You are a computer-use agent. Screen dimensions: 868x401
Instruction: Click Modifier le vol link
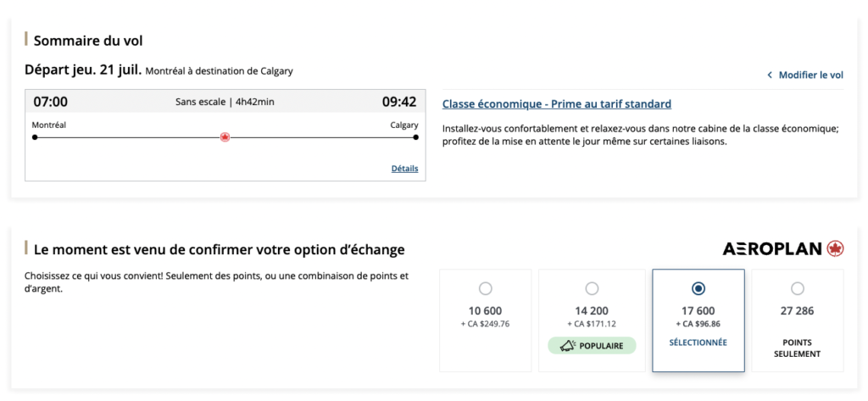pos(810,75)
